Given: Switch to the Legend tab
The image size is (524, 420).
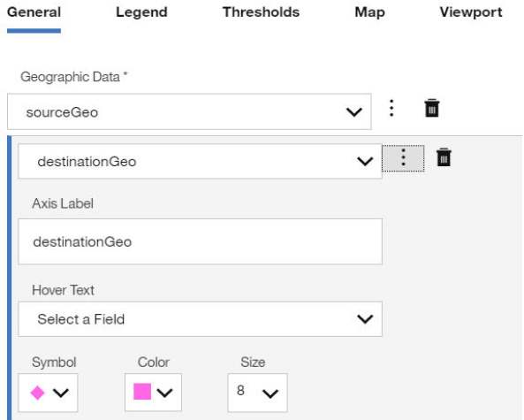Looking at the screenshot, I should coord(141,12).
